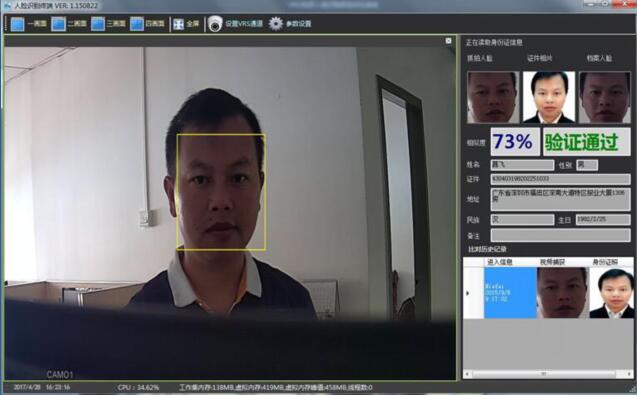
Task: Open the history video capture face thumbnail
Action: click(x=562, y=293)
